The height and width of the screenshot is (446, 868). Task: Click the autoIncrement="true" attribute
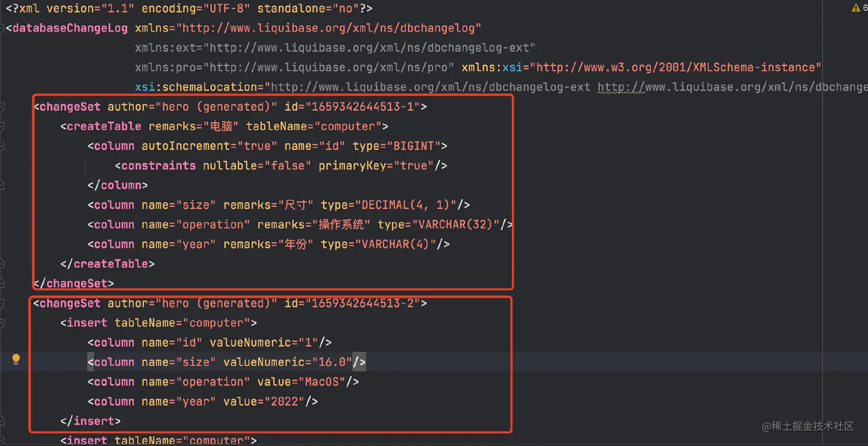pyautogui.click(x=210, y=146)
